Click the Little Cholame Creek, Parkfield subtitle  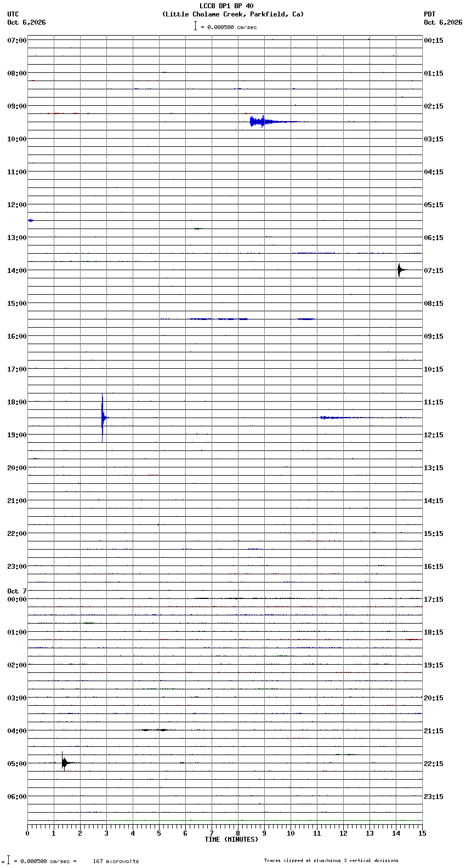(232, 14)
